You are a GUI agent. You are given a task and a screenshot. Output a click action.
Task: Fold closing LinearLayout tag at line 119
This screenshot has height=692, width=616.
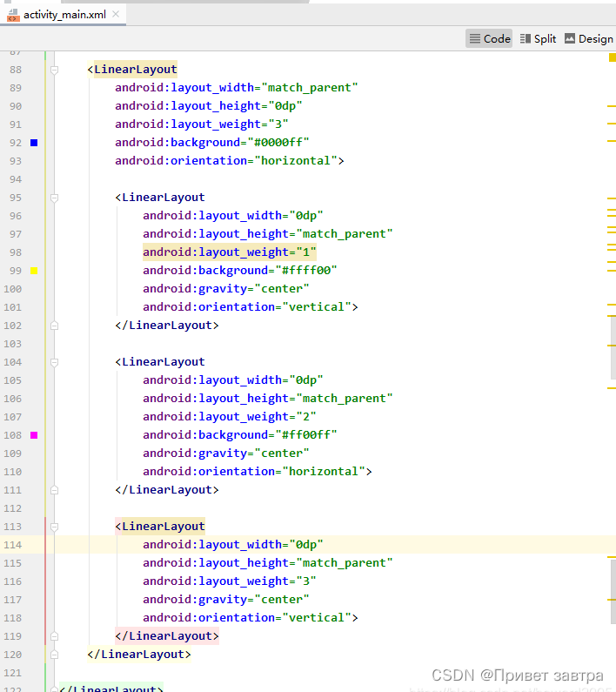(54, 636)
